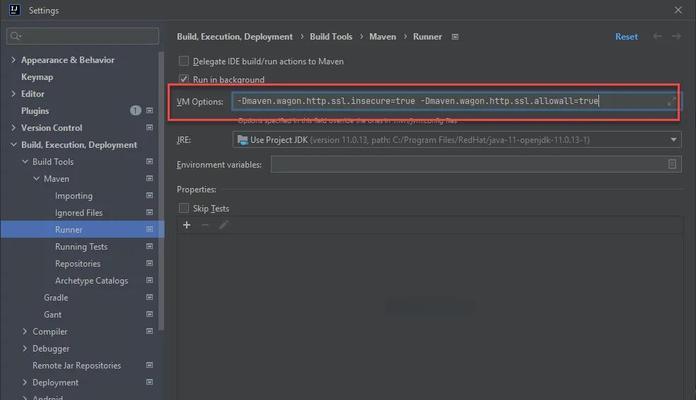Select Repositories under Maven

click(x=78, y=264)
